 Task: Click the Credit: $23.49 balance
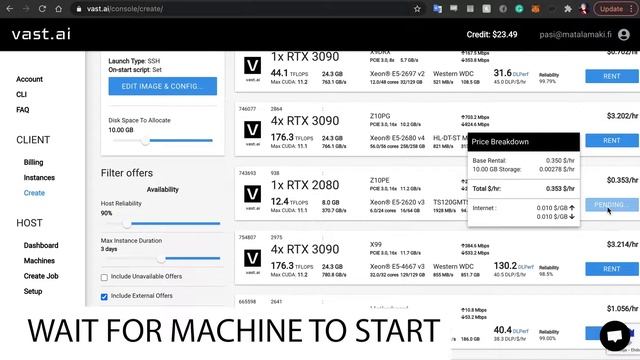(492, 35)
